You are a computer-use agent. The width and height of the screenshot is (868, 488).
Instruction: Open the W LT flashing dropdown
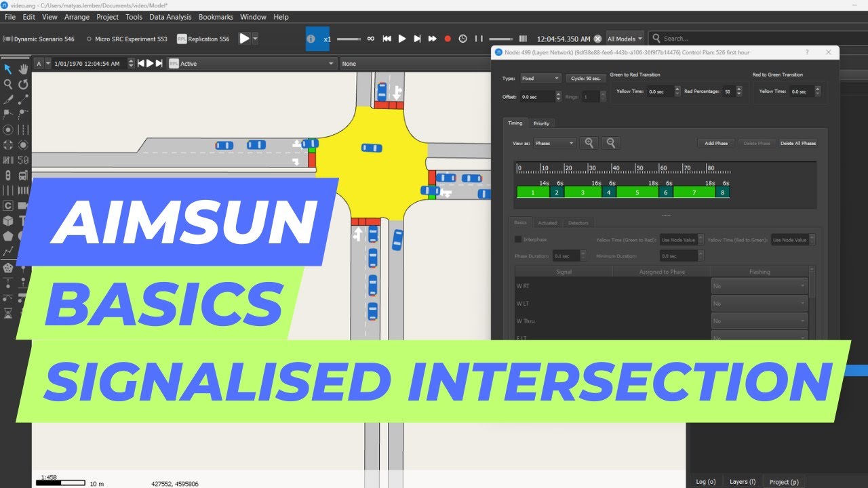(x=759, y=304)
